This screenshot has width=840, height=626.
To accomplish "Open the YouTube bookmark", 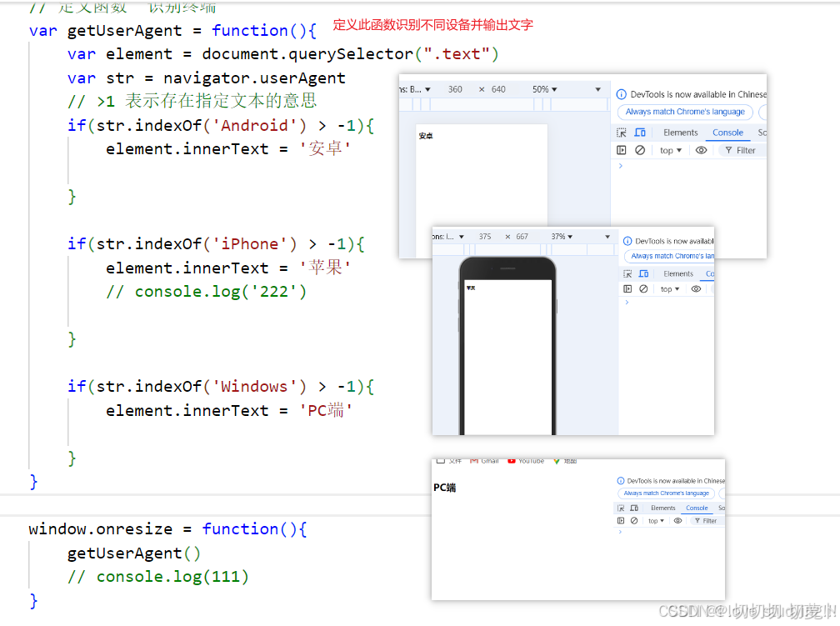I will point(526,461).
